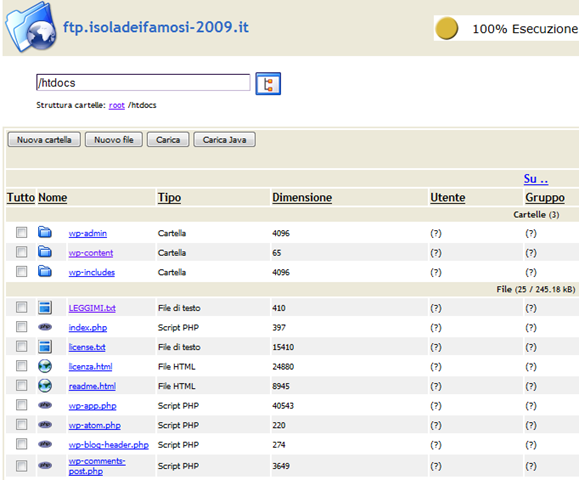
Task: Open the wp-includes folder link
Action: pyautogui.click(x=92, y=272)
